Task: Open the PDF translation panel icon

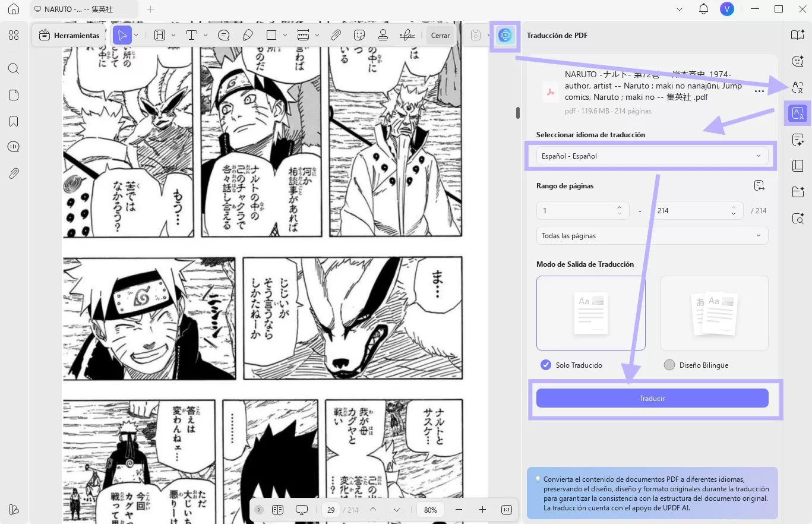Action: 798,113
